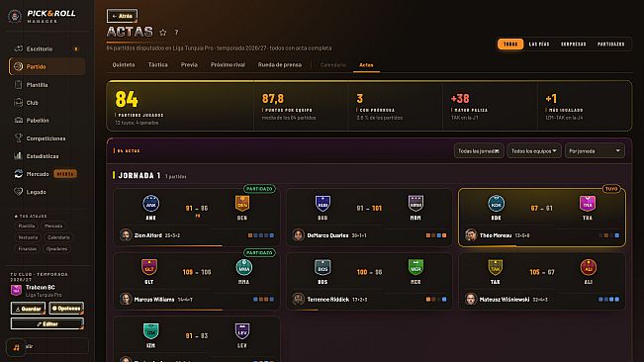Click the Opciones button

pyautogui.click(x=66, y=309)
